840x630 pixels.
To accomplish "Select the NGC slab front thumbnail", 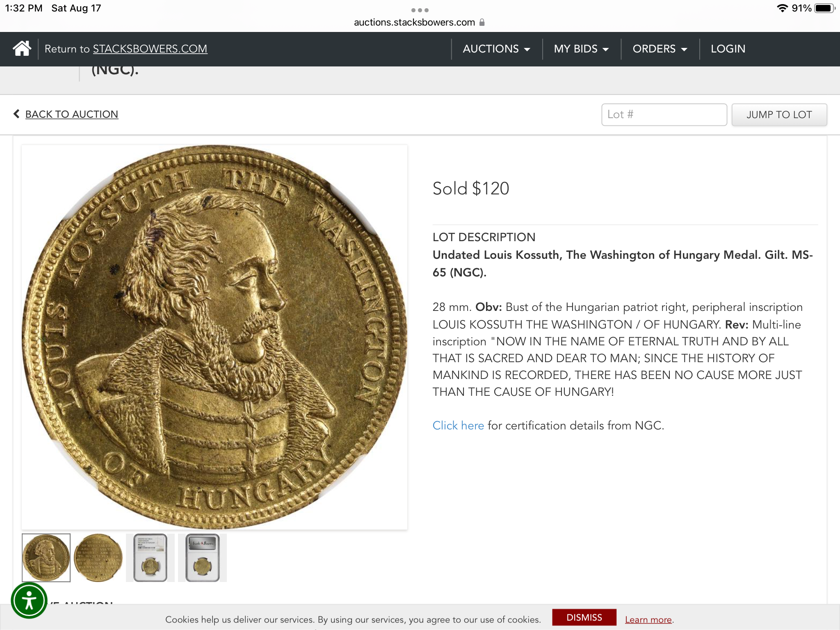I will tap(150, 558).
